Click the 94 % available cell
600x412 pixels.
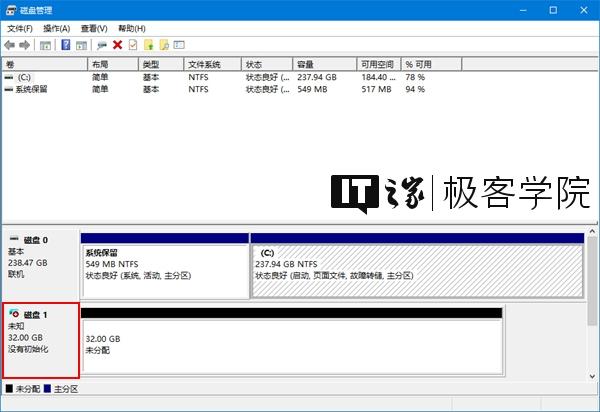tap(415, 89)
